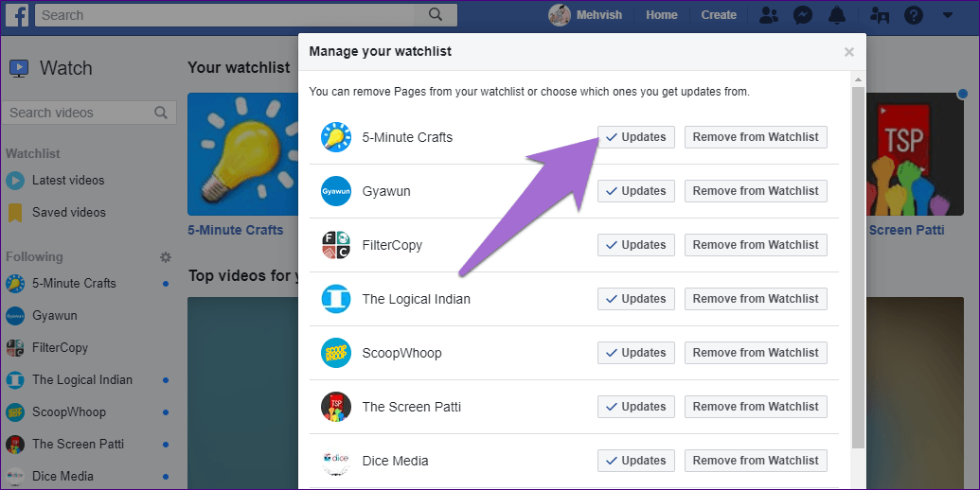Remove The Screen Patti from Watchlist

(756, 407)
